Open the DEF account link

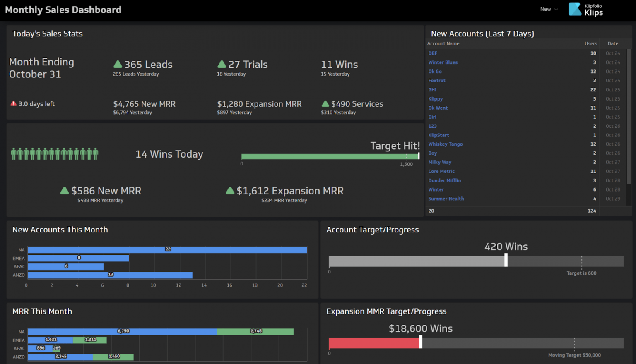432,53
